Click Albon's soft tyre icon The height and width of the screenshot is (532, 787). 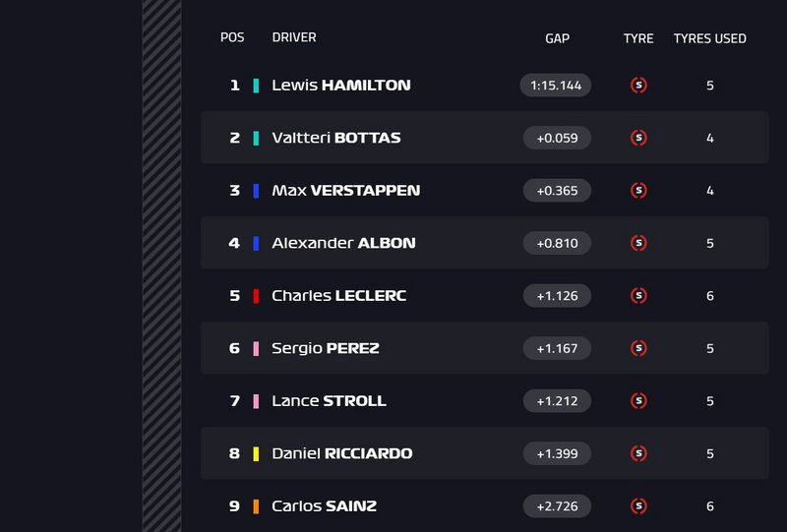[638, 243]
